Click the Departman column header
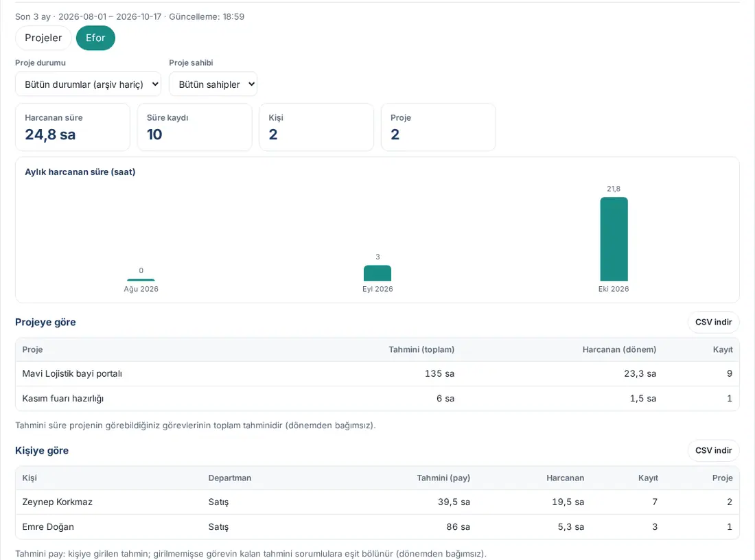This screenshot has height=560, width=755. click(230, 478)
